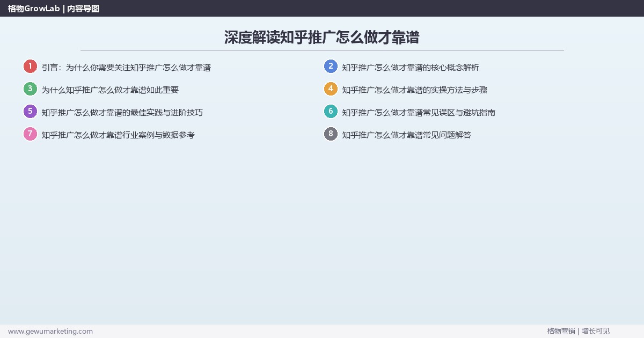Open section 知乎推广怎么做才靠谱的核心概念解析
The height and width of the screenshot is (338, 644).
tap(411, 68)
